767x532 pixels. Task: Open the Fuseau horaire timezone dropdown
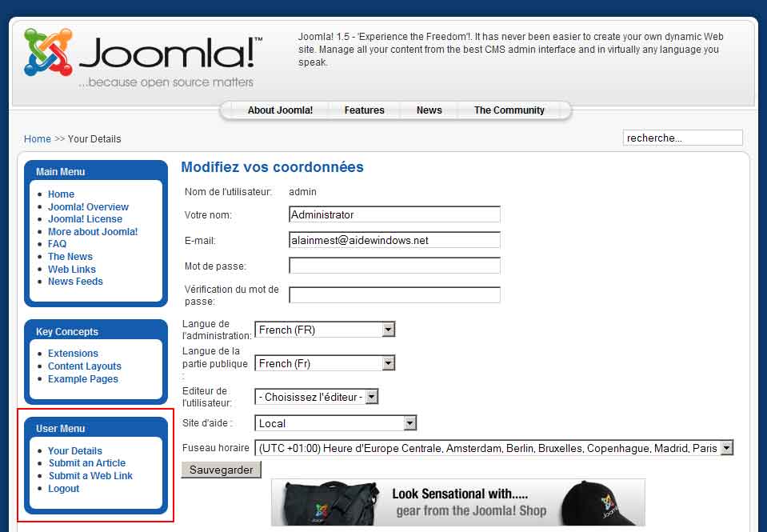[493, 448]
